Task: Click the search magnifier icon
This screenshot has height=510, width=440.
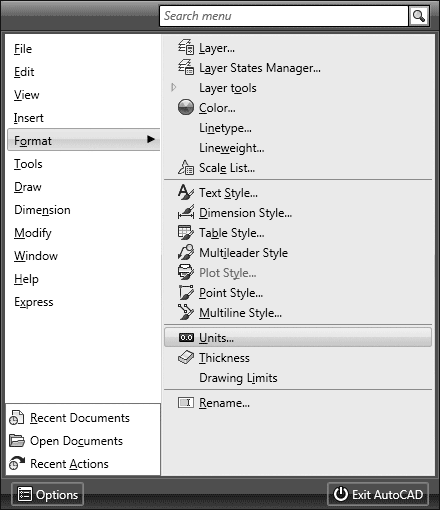Action: (x=419, y=16)
